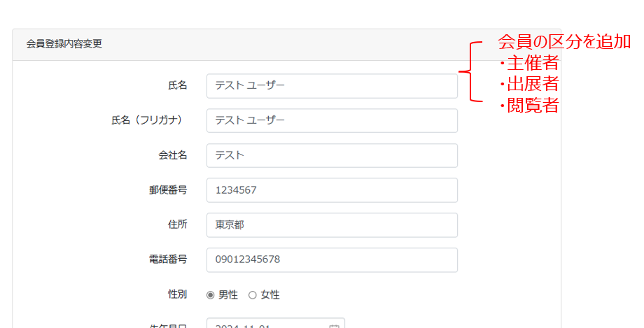Click the 氏名 name input field
The height and width of the screenshot is (328, 644).
[332, 86]
